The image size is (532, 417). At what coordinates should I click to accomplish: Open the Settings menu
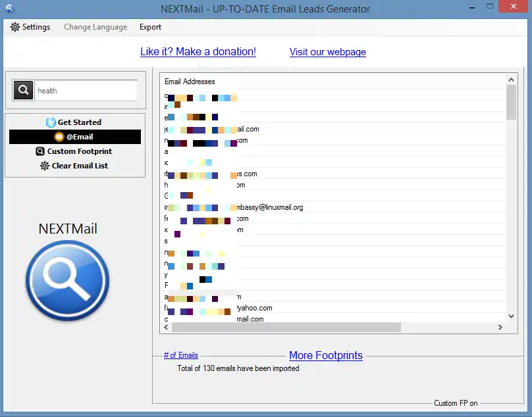tap(30, 27)
